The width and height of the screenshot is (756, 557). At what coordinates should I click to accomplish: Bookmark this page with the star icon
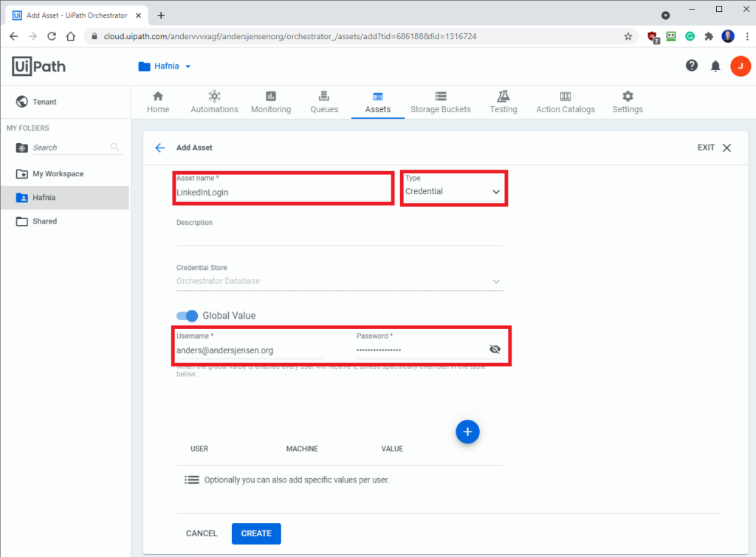coord(628,36)
